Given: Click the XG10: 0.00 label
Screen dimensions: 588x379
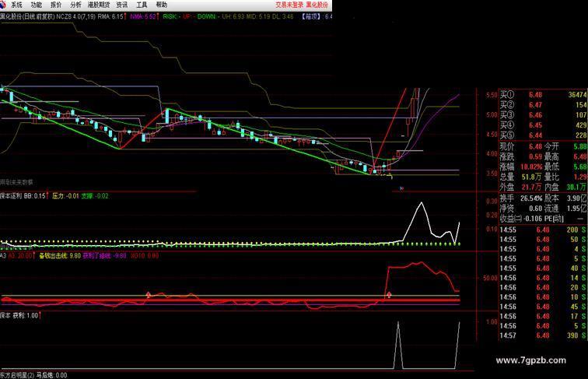Looking at the screenshot, I should pos(145,256).
